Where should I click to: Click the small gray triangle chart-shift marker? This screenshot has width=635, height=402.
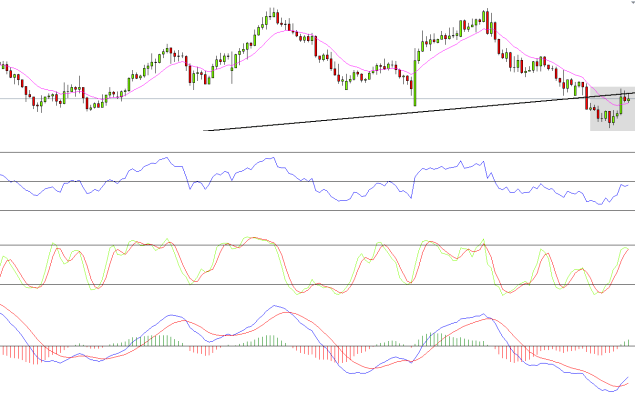(628, 4)
